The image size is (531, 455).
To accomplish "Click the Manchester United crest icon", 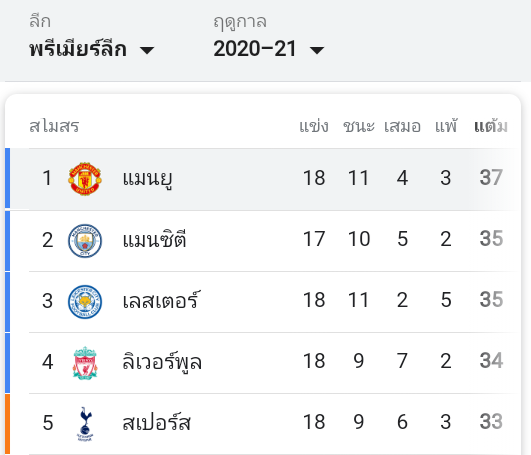I will (85, 179).
